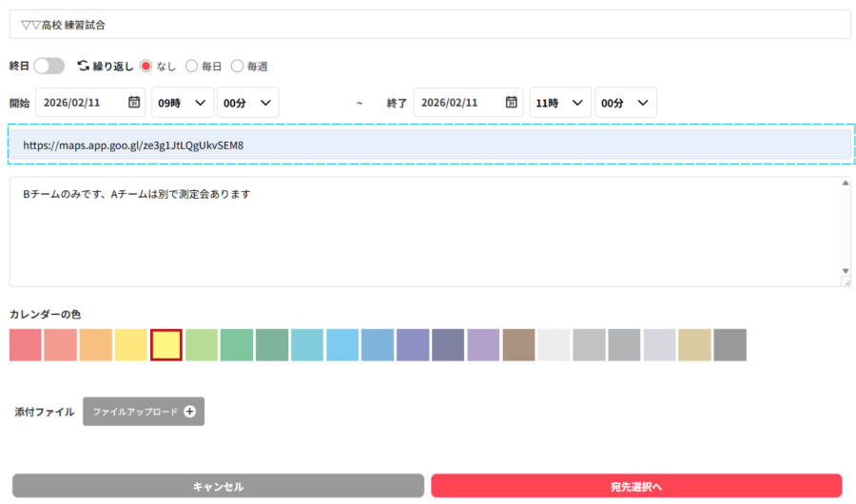Viewport: 856px width, 504px height.
Task: Open the start date calendar icon
Action: tap(134, 103)
